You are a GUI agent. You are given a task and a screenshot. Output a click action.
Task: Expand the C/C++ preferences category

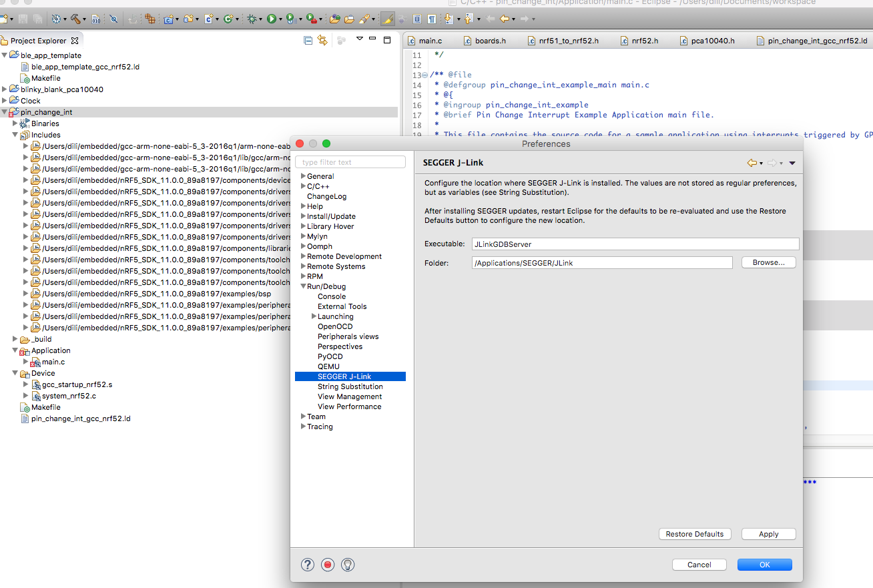(303, 186)
